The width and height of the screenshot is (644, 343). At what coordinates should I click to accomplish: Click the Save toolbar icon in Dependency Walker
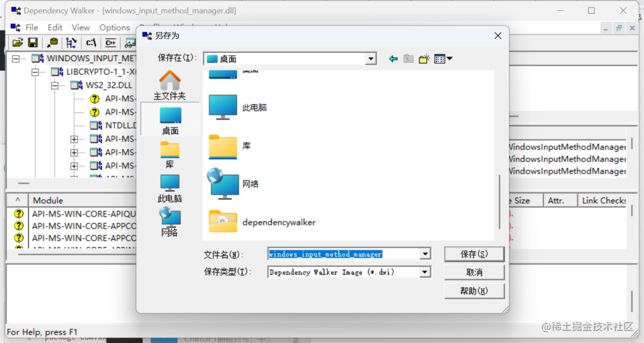33,42
